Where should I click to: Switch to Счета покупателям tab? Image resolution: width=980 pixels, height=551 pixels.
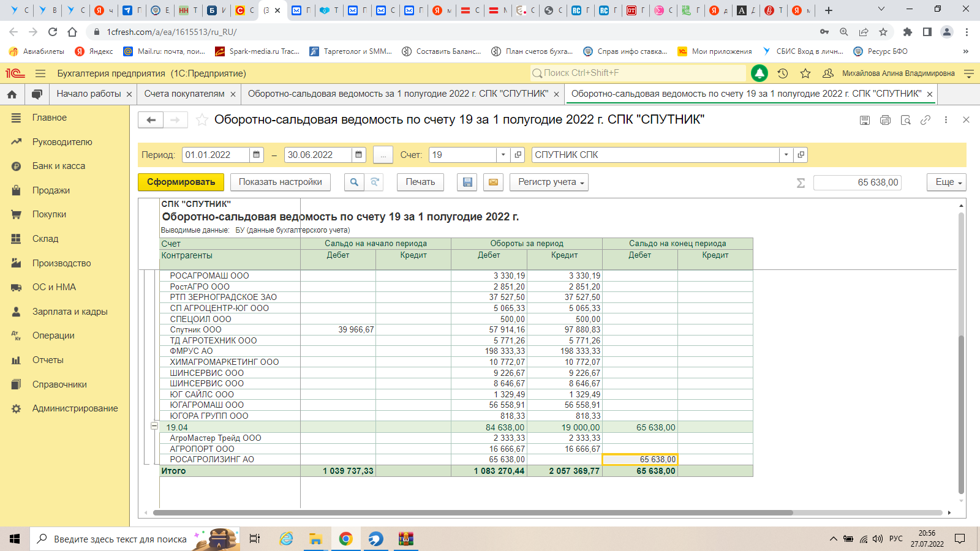(x=184, y=94)
